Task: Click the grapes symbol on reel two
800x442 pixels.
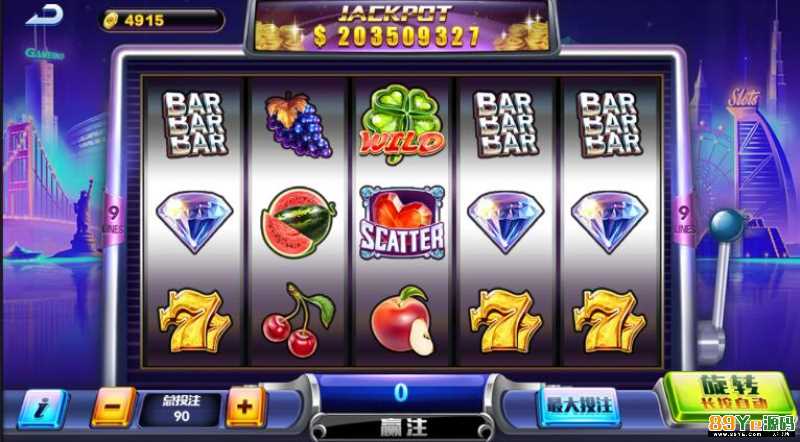Action: click(x=297, y=125)
